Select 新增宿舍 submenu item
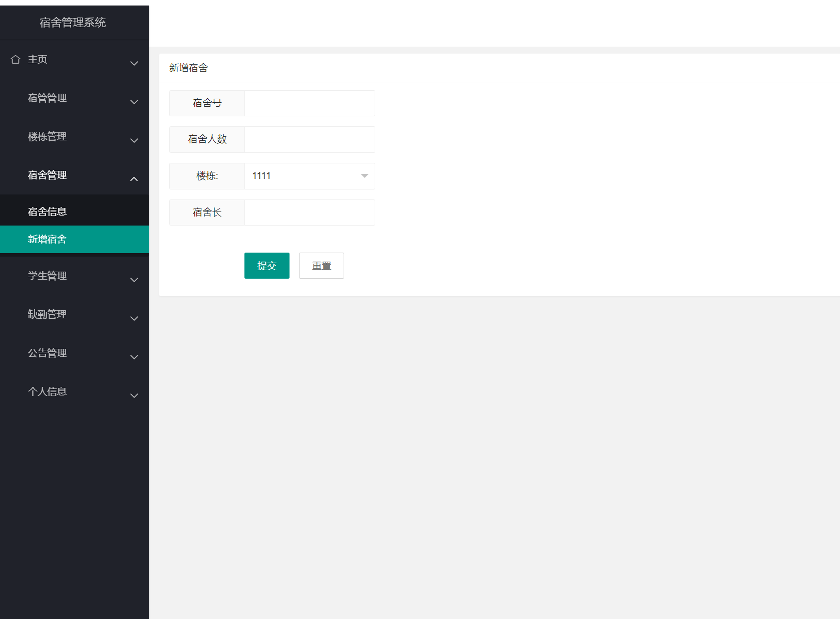 (74, 239)
